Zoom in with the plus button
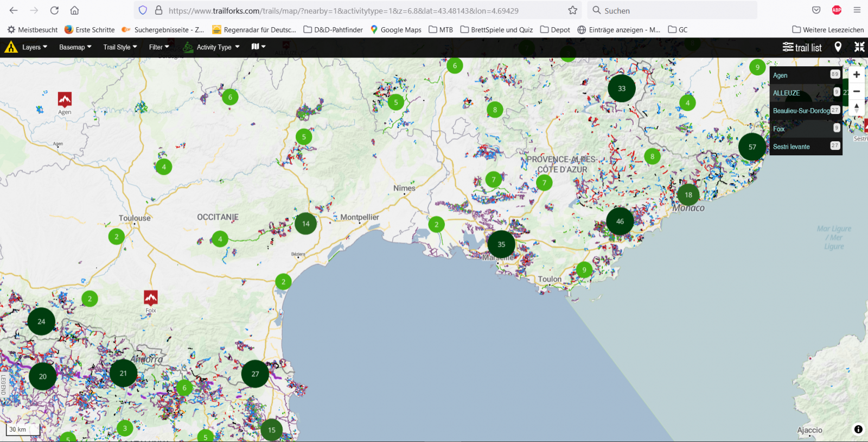 pos(857,75)
